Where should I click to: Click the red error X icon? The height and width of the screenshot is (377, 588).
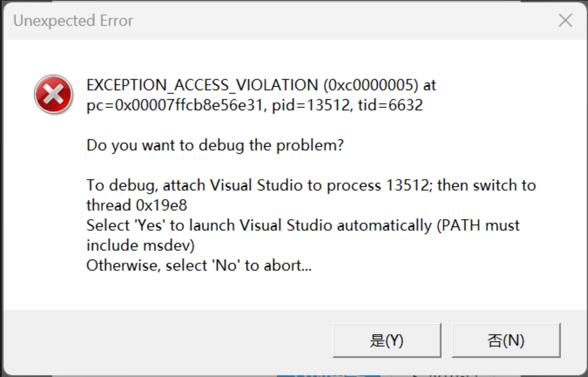click(x=53, y=95)
